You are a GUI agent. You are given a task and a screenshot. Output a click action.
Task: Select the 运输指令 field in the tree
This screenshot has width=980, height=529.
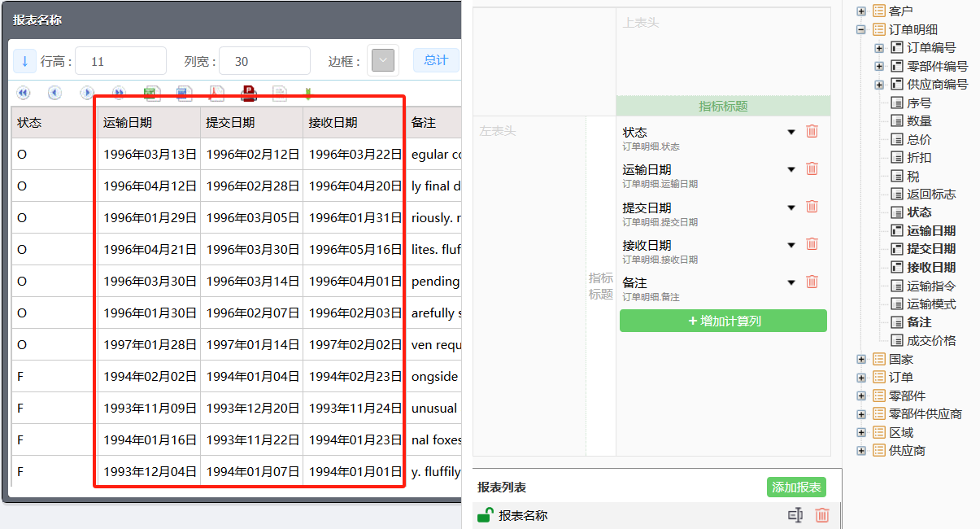931,286
